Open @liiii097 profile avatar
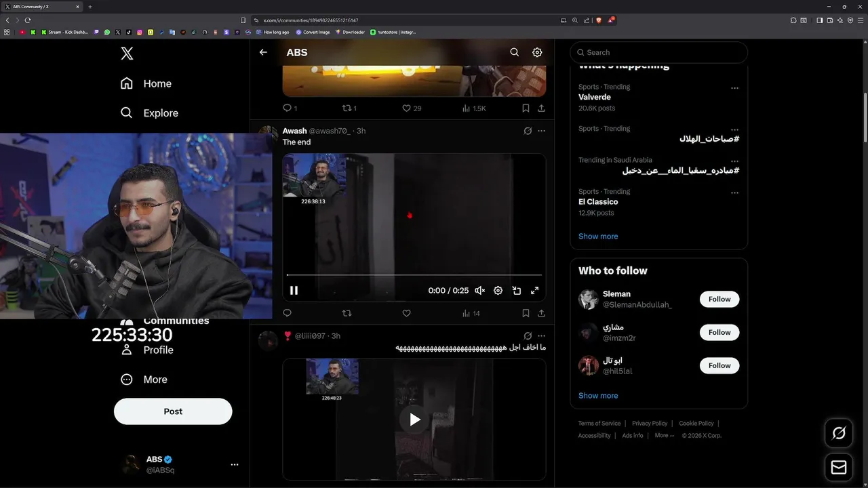 [269, 341]
